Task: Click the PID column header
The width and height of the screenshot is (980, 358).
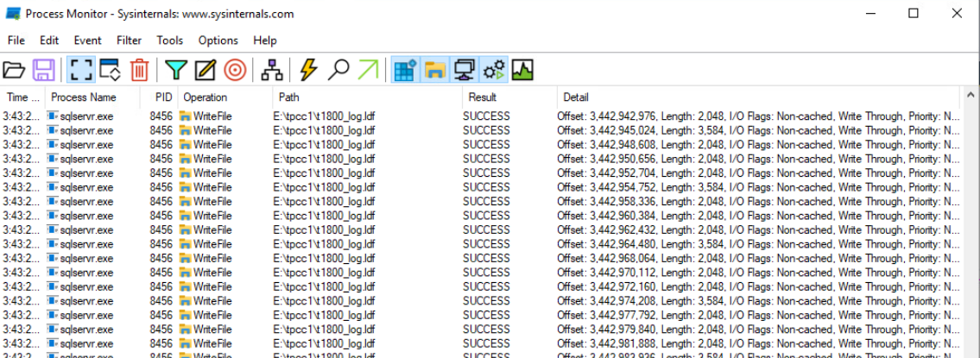Action: [159, 97]
